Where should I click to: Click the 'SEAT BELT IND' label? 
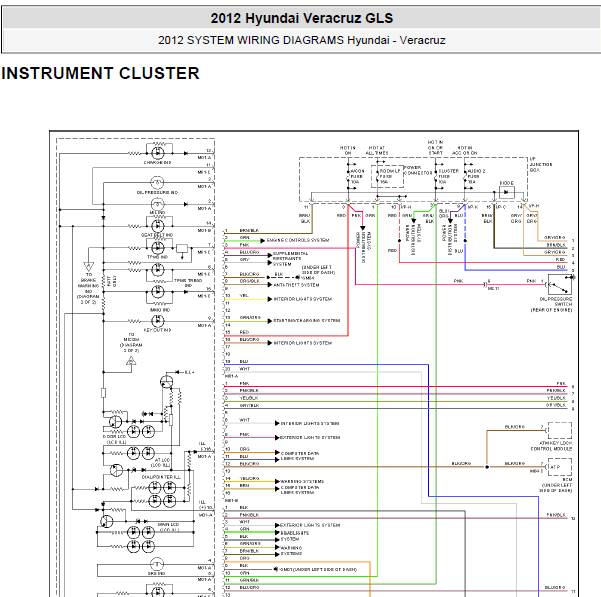(x=158, y=235)
